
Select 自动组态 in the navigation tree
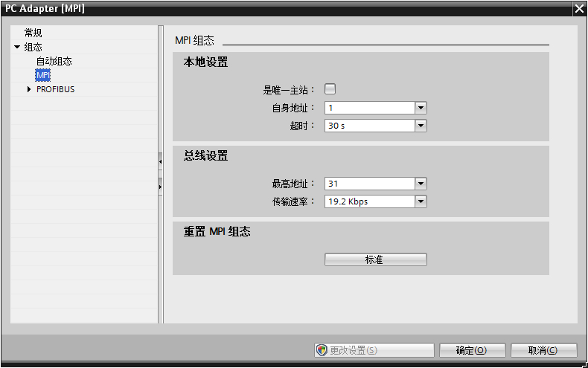(x=54, y=62)
